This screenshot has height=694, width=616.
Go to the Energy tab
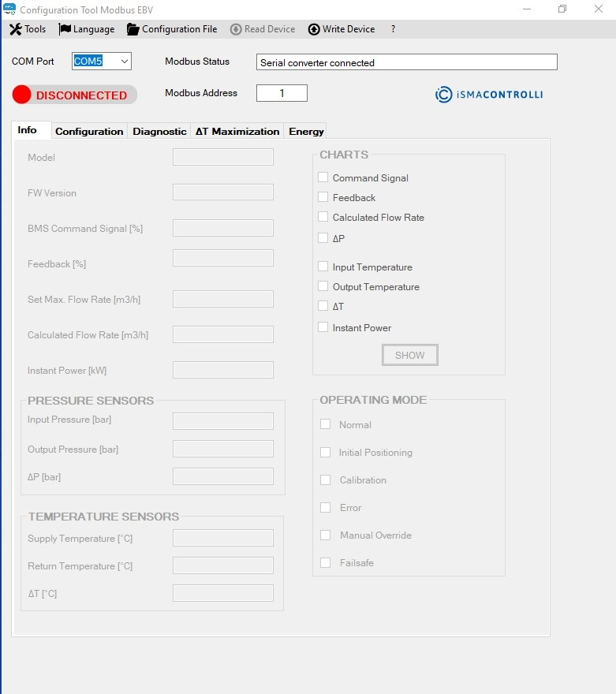[306, 131]
